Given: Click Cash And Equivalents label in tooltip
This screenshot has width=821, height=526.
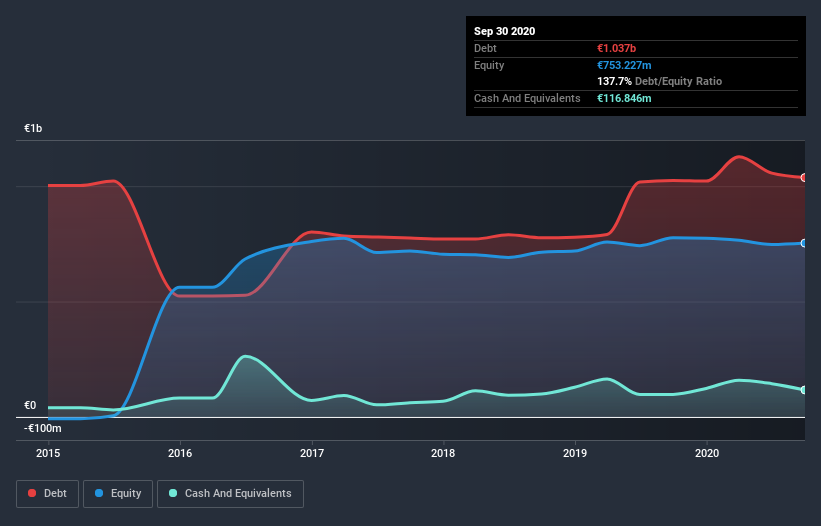Looking at the screenshot, I should [527, 98].
